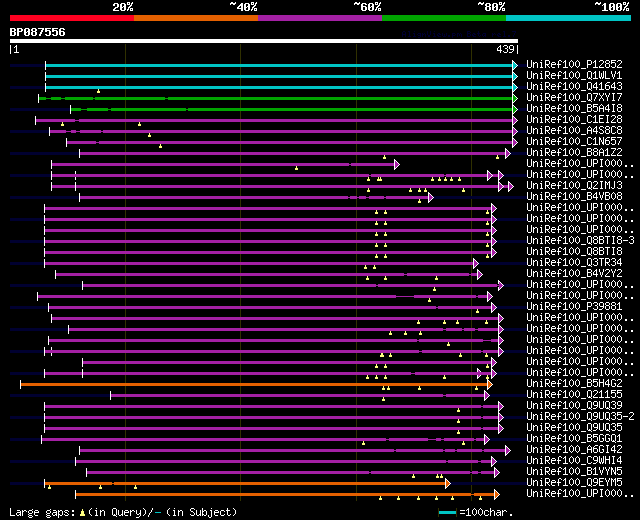This screenshot has height=520, width=640.
Task: Click the UniRef100_Q8BTI8-3 label
Action: (x=580, y=240)
